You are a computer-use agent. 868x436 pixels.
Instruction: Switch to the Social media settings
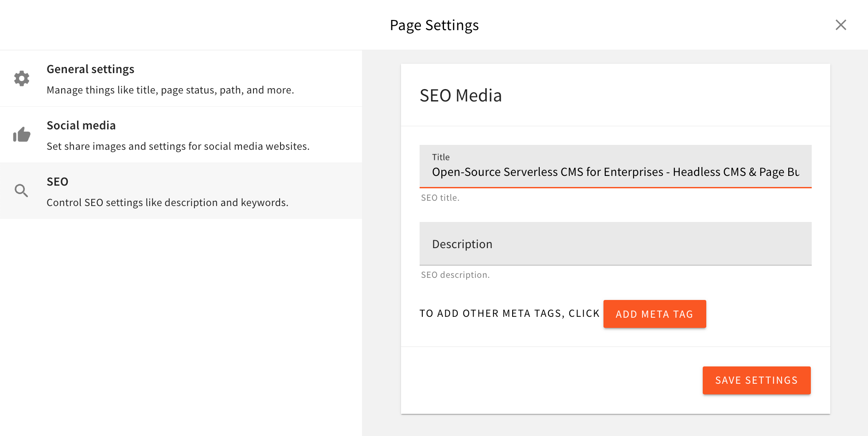81,125
